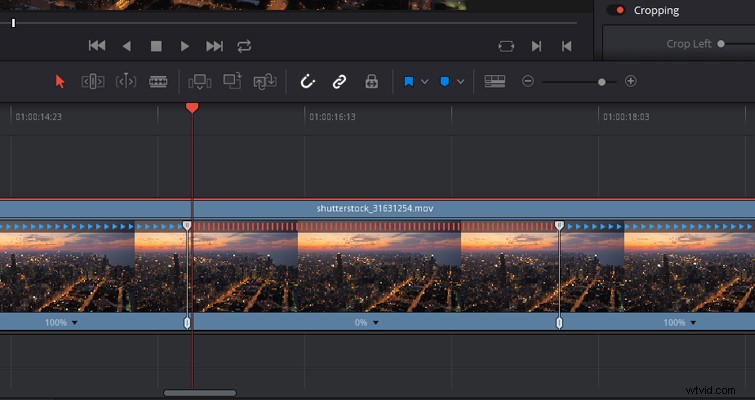The height and width of the screenshot is (400, 755).
Task: Click the timeline zoom slider handle
Action: pyautogui.click(x=601, y=82)
